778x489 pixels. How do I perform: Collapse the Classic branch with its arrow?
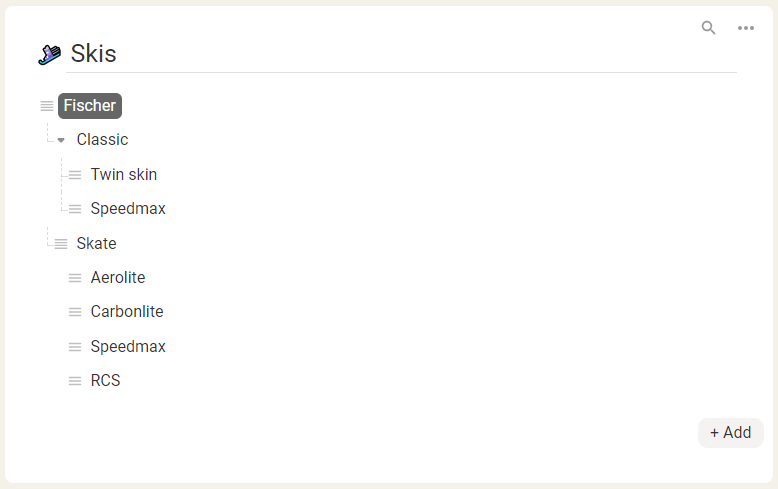point(61,140)
